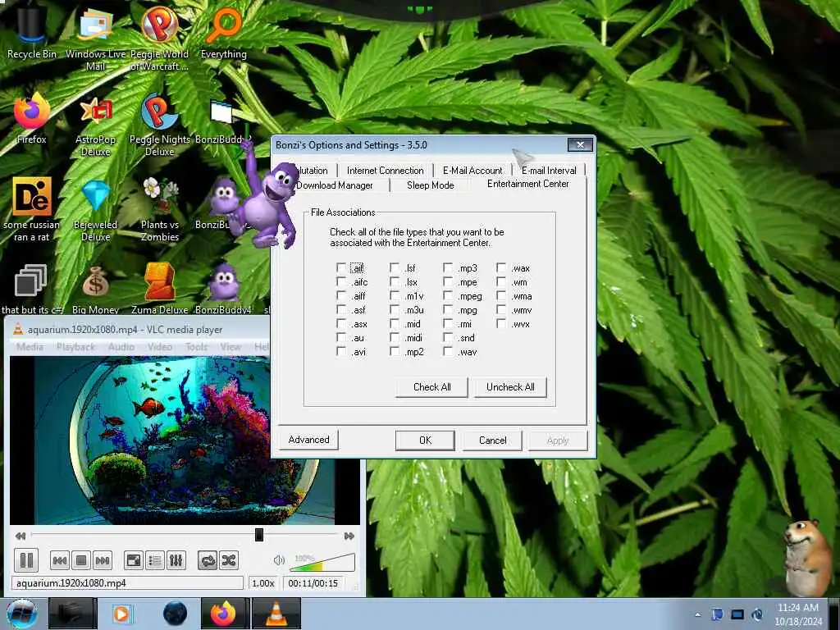Mute audio using VLC speaker icon
The height and width of the screenshot is (630, 840).
click(279, 560)
